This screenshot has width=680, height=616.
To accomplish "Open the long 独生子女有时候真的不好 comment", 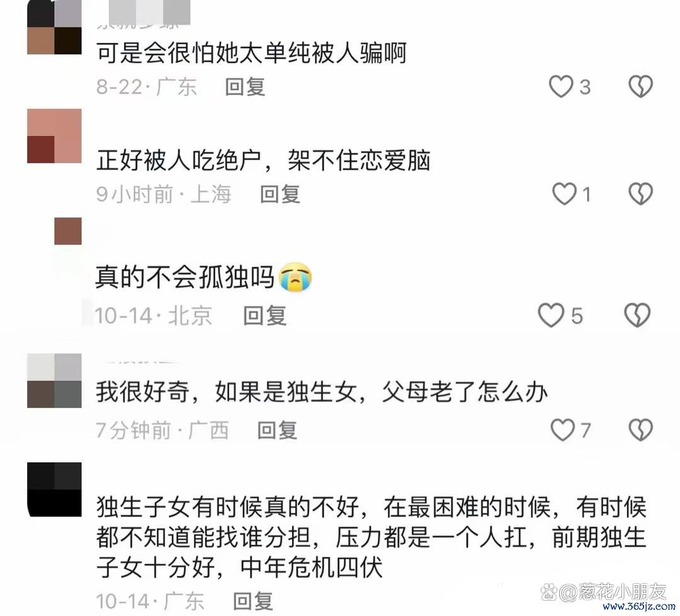I will point(371,537).
